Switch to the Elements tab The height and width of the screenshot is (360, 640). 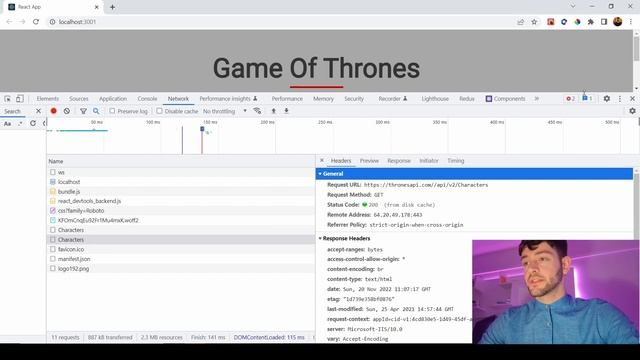tap(48, 99)
